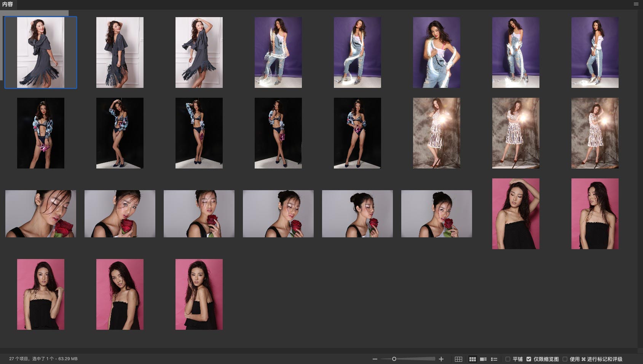Click the zoom-out minus icon for thumbnails
The width and height of the screenshot is (643, 364).
coord(375,359)
